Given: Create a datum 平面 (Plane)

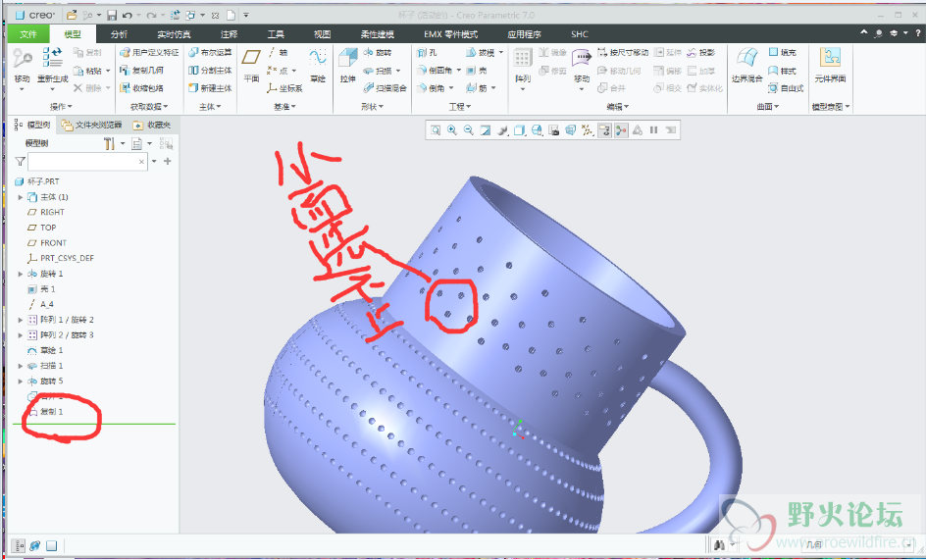Looking at the screenshot, I should point(251,65).
